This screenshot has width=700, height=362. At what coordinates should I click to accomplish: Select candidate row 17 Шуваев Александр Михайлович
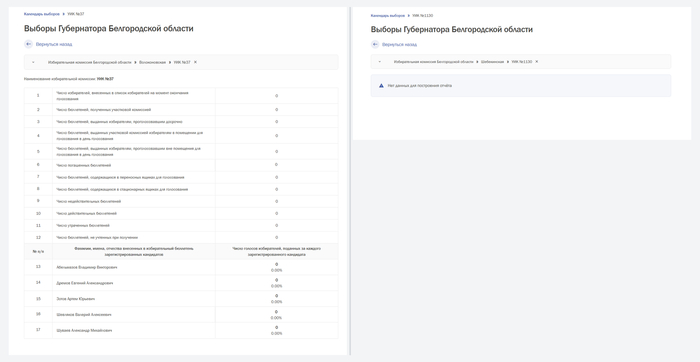point(181,330)
